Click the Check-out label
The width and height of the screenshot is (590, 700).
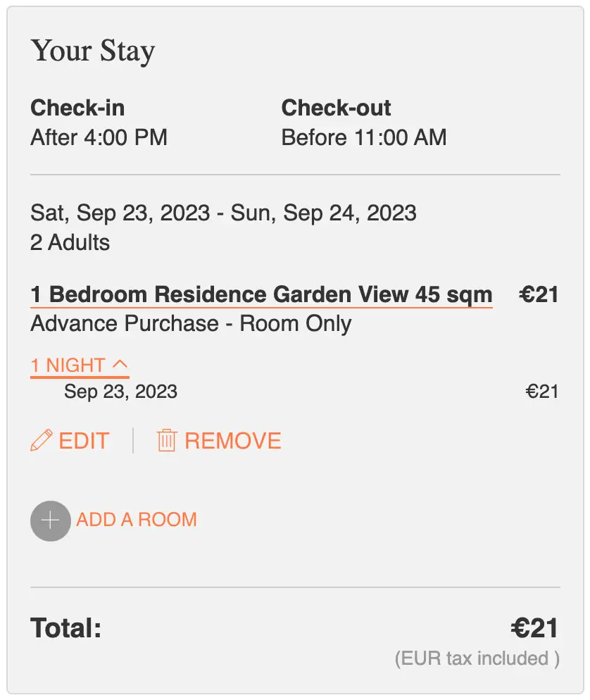336,108
